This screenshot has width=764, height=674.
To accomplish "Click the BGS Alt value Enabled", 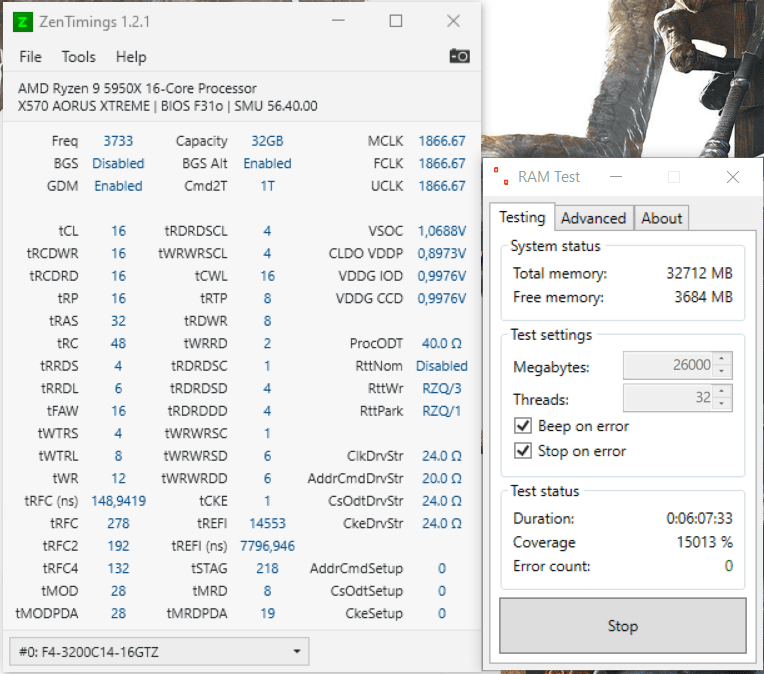I will (267, 163).
